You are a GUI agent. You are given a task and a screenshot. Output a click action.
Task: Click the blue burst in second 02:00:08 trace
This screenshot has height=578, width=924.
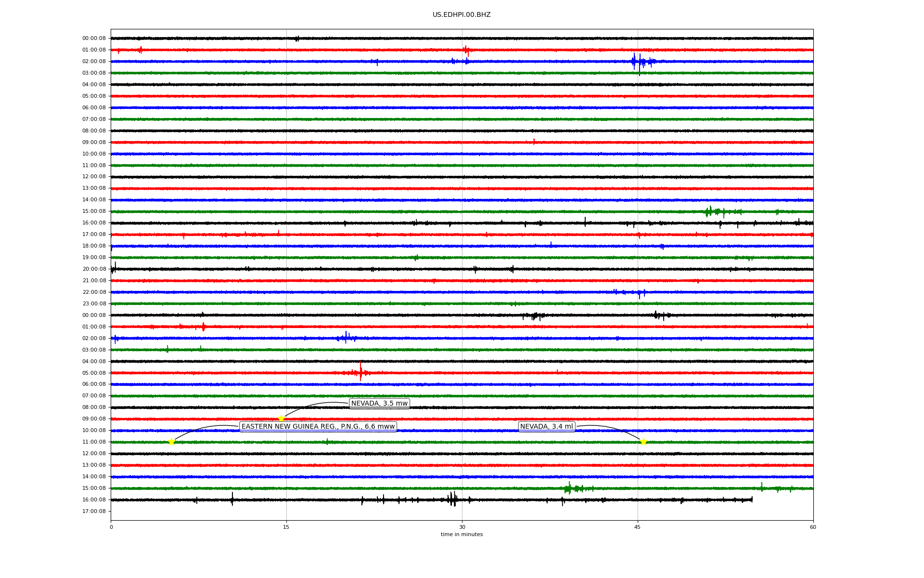346,338
